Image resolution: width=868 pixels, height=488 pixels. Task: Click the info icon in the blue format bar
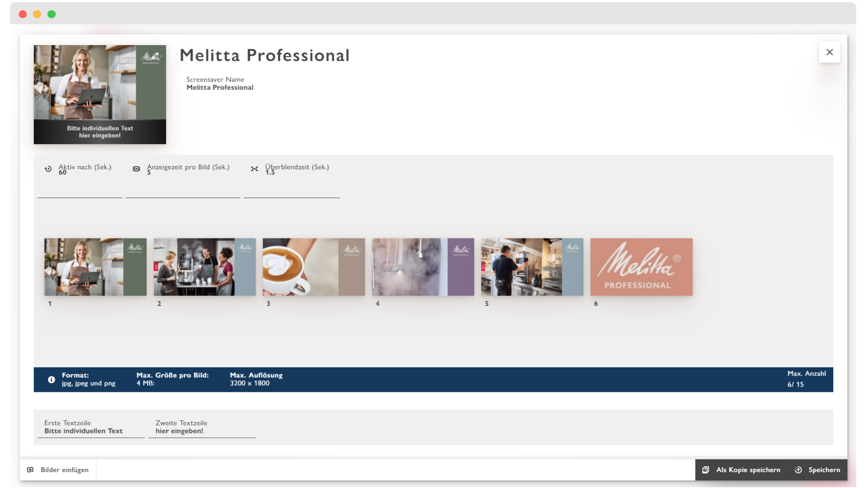[52, 380]
